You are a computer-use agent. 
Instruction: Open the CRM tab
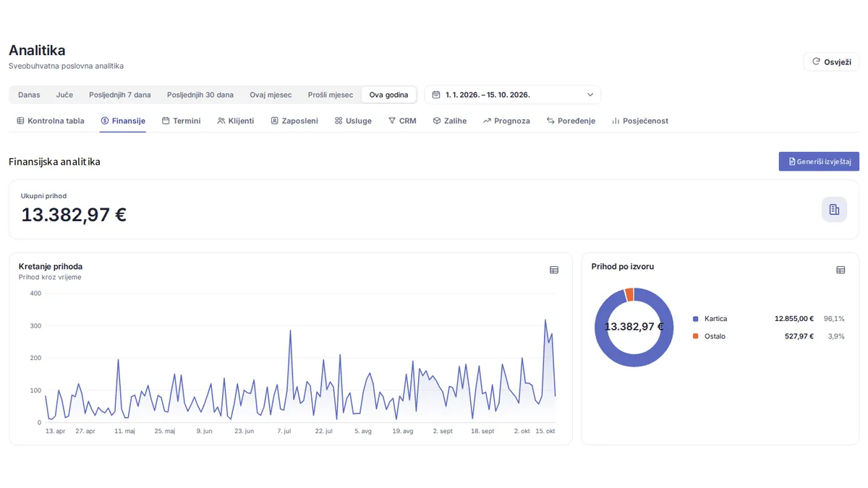click(402, 121)
